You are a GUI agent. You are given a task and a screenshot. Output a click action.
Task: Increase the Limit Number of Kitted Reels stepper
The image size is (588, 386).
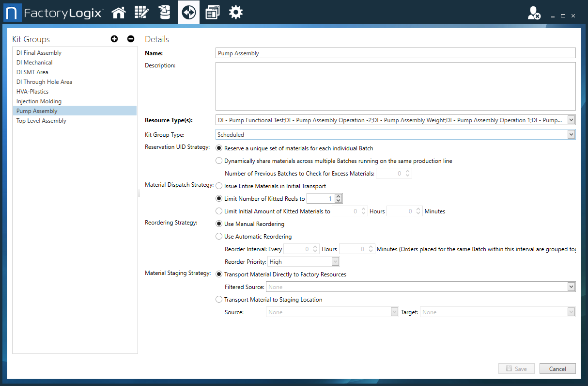coord(339,196)
